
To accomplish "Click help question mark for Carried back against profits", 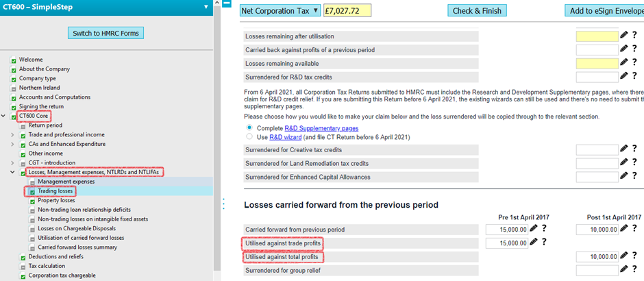I will [635, 49].
